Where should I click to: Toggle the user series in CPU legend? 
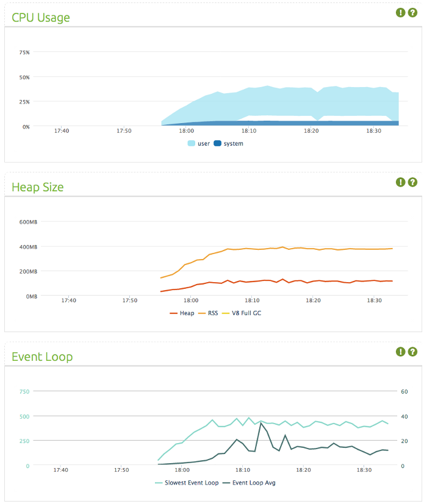198,143
